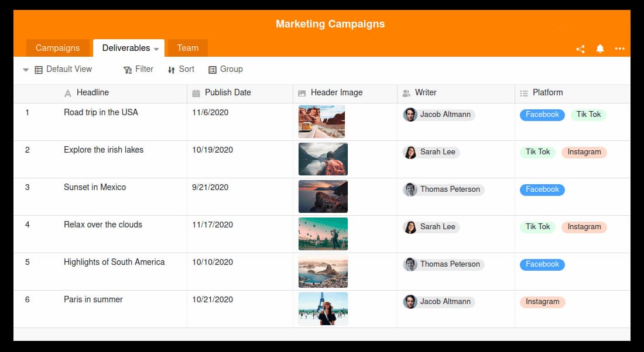Image resolution: width=644 pixels, height=352 pixels.
Task: Select the Publish Date column header
Action: click(x=227, y=93)
